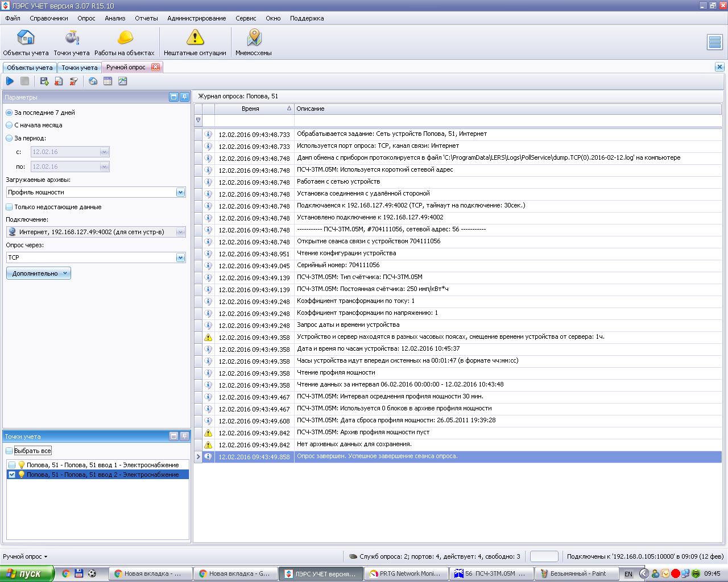This screenshot has height=582, width=728.
Task: Switch to the Объекты учета tab
Action: click(x=30, y=68)
